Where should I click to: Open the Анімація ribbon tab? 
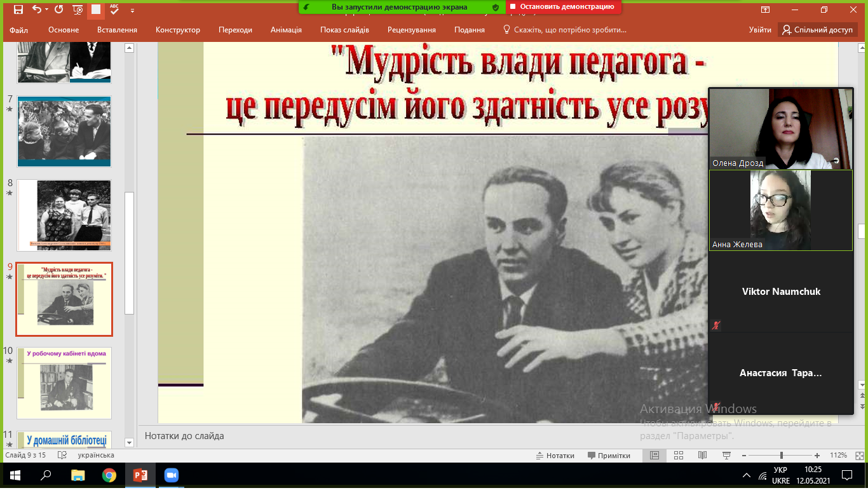point(286,30)
